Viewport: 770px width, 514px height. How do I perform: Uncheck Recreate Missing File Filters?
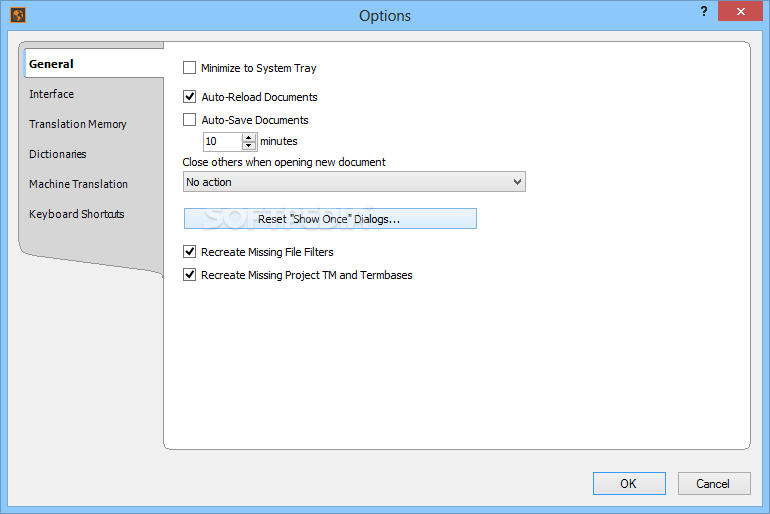click(x=190, y=252)
